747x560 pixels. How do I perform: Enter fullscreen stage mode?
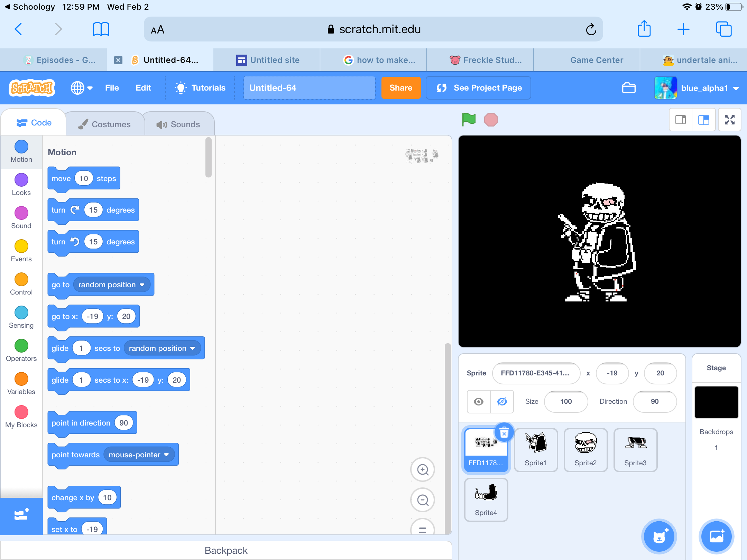(729, 120)
